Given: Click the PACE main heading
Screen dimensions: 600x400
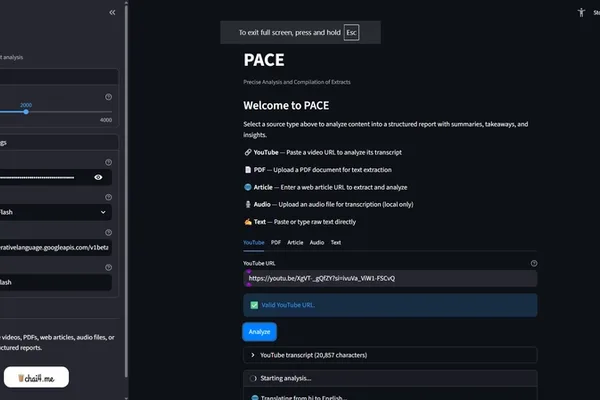Looking at the screenshot, I should point(264,60).
